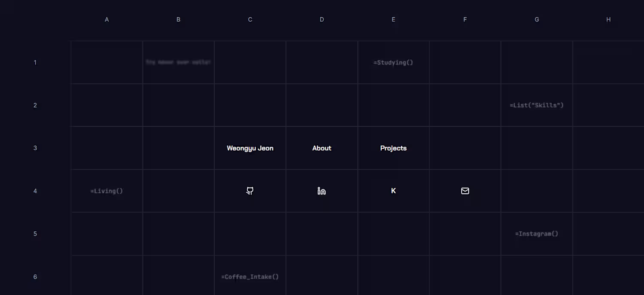
Task: Select row number 6
Action: pos(35,277)
